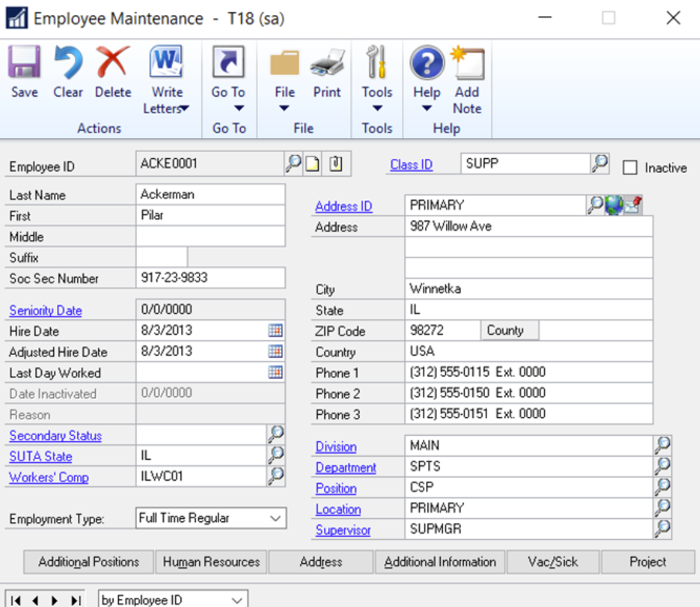700x607 pixels.
Task: Follow the Supervisor link
Action: click(343, 531)
